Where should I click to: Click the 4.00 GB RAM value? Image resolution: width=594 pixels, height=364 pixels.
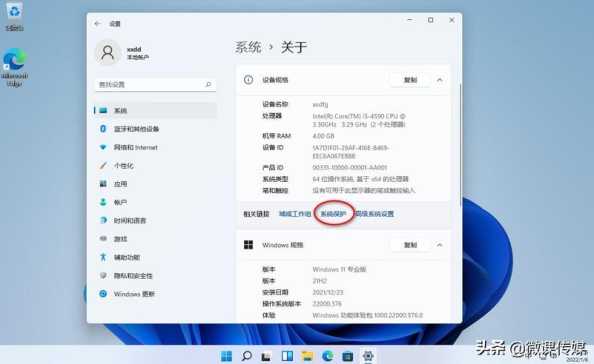323,136
